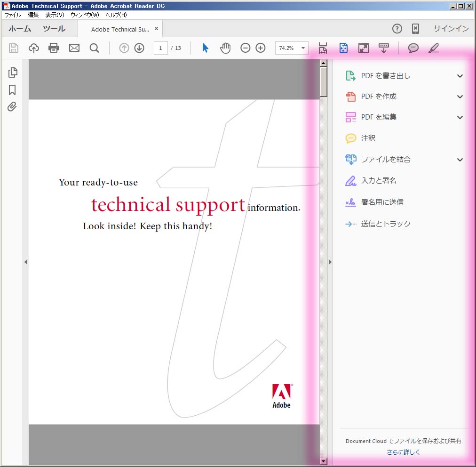
Task: Upload file to Document Cloud icon
Action: [x=34, y=48]
